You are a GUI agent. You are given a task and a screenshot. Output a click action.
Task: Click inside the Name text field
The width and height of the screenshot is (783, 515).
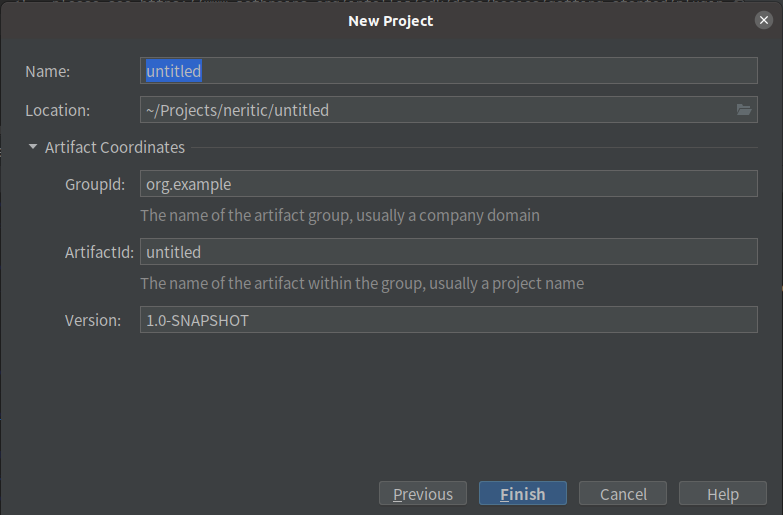(x=448, y=70)
